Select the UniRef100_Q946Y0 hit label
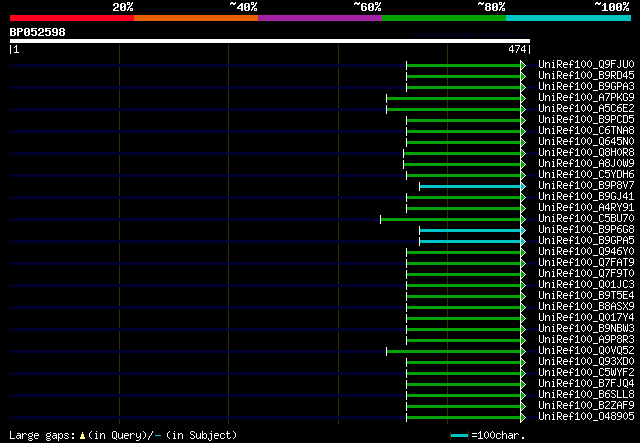This screenshot has height=443, width=640. (x=586, y=252)
